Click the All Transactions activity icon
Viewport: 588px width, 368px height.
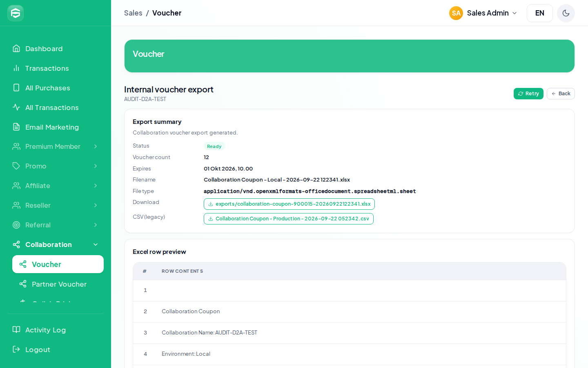[16, 108]
